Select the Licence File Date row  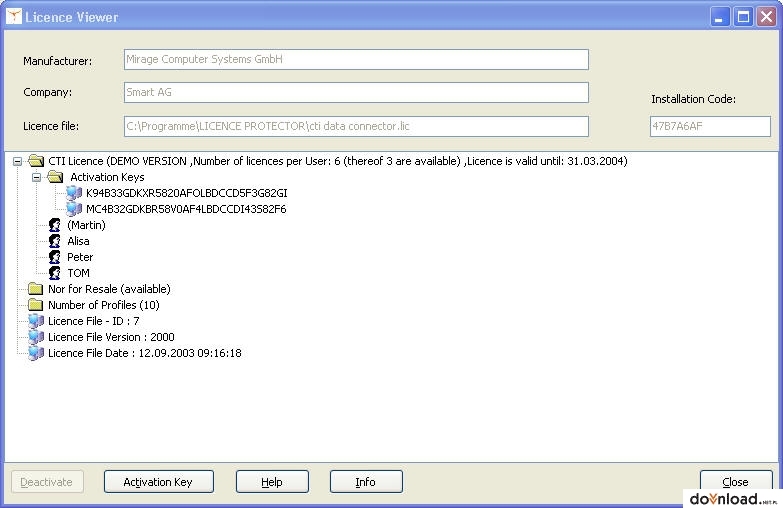145,353
